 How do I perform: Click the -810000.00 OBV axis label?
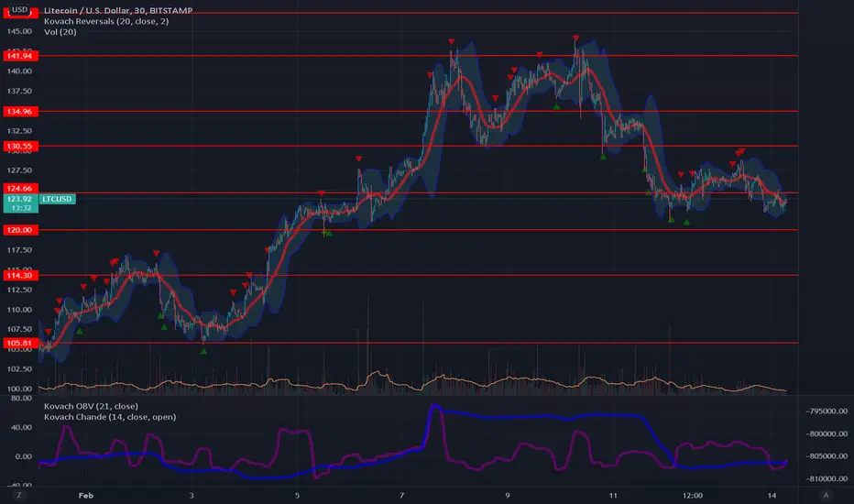[827, 478]
